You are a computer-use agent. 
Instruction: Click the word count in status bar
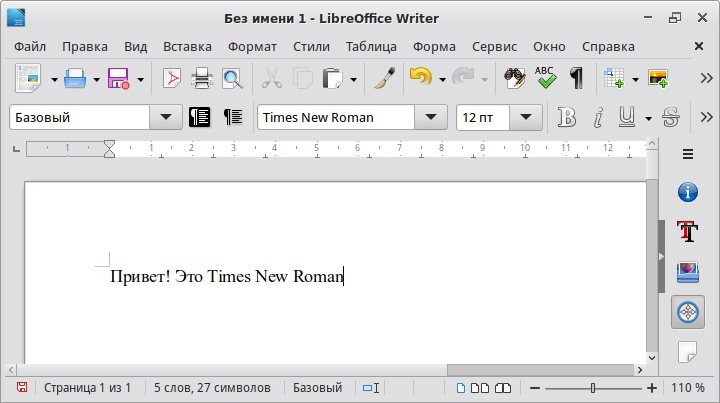coord(212,388)
